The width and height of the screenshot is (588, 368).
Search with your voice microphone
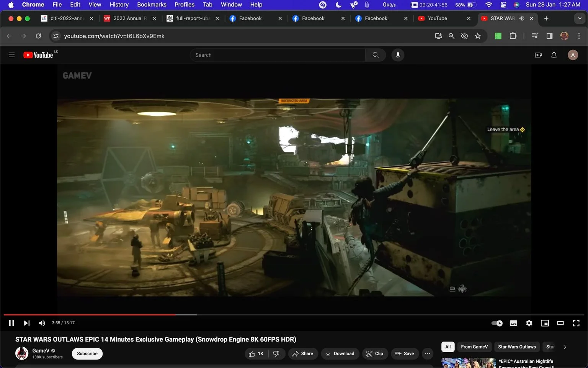coord(398,55)
